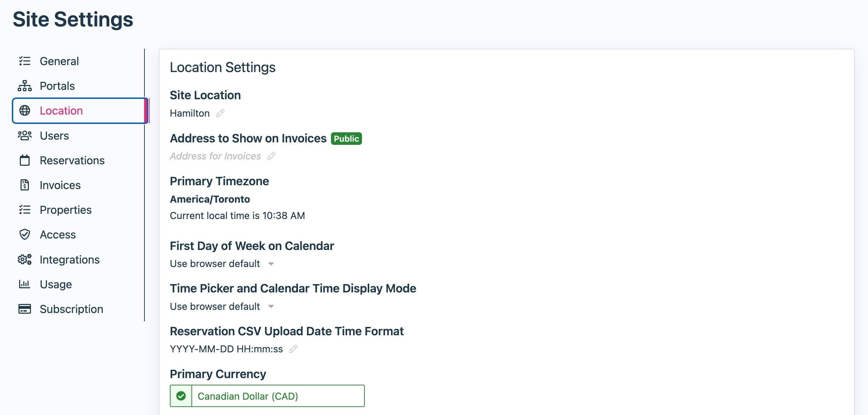Click the Invoices document icon
868x415 pixels.
[x=24, y=185]
